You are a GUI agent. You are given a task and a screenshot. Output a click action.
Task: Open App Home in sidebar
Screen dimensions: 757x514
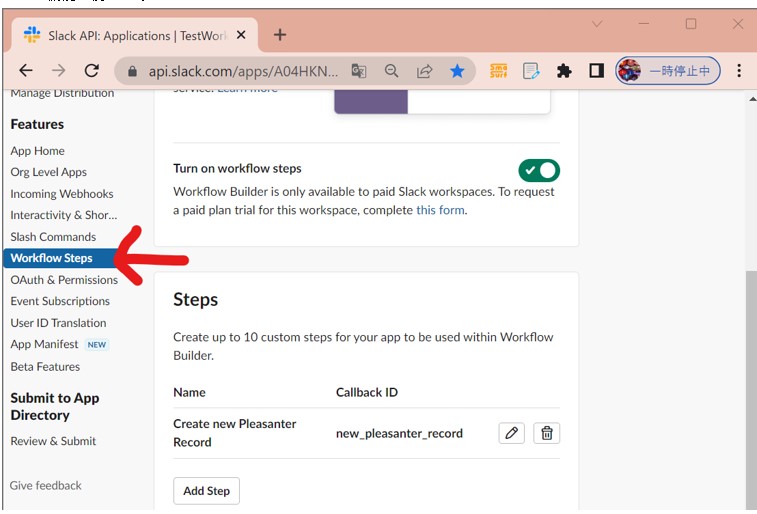click(x=38, y=151)
